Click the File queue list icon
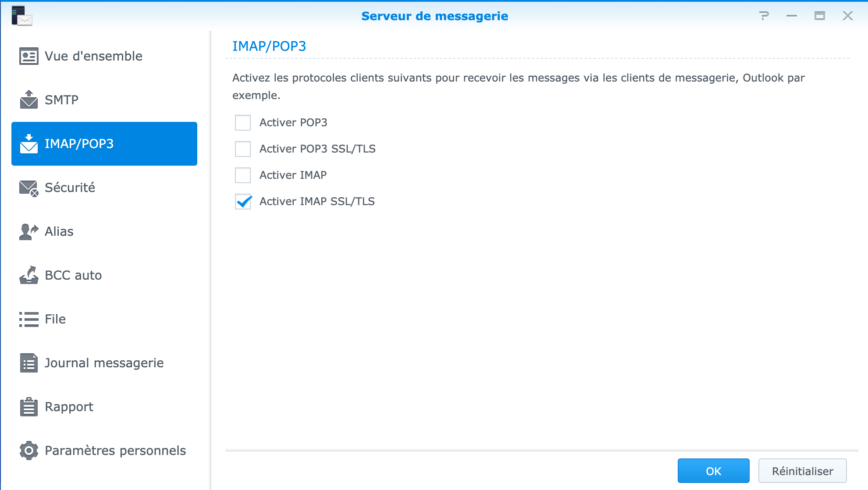Viewport: 868px width, 490px height. pyautogui.click(x=29, y=319)
